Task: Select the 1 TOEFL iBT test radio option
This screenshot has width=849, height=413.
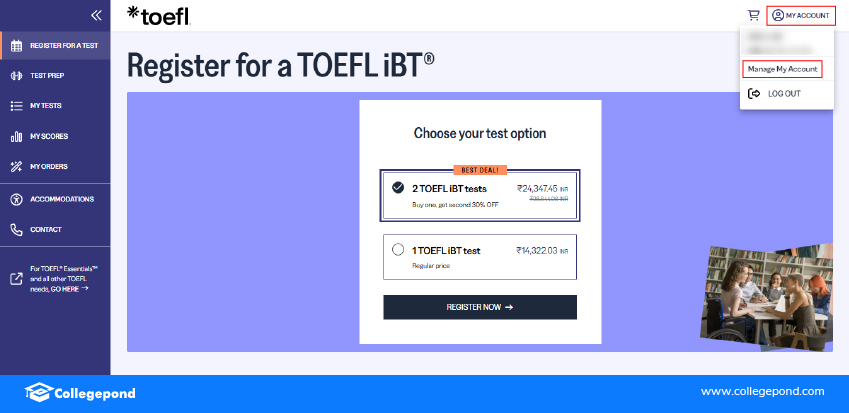Action: (398, 250)
